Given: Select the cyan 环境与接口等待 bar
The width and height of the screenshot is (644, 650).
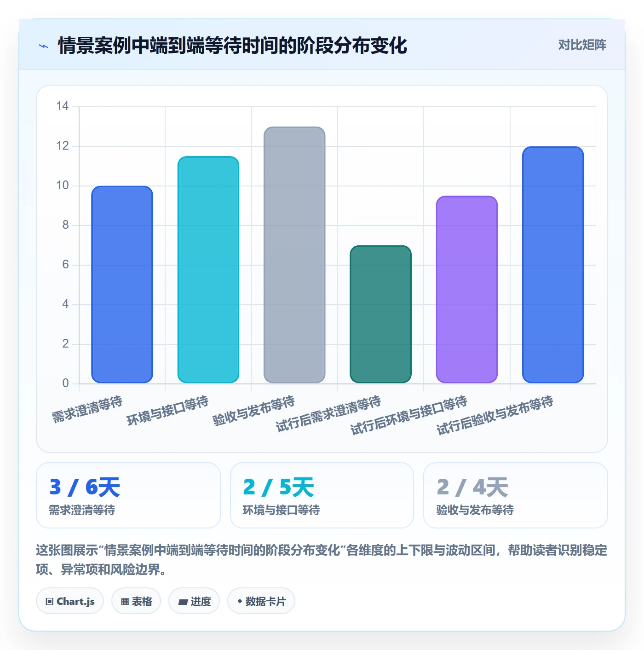Looking at the screenshot, I should point(208,270).
